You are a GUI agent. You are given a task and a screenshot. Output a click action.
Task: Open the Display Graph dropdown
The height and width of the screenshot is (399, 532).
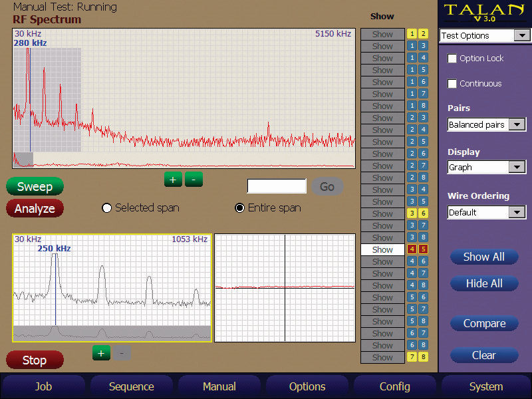coord(487,168)
